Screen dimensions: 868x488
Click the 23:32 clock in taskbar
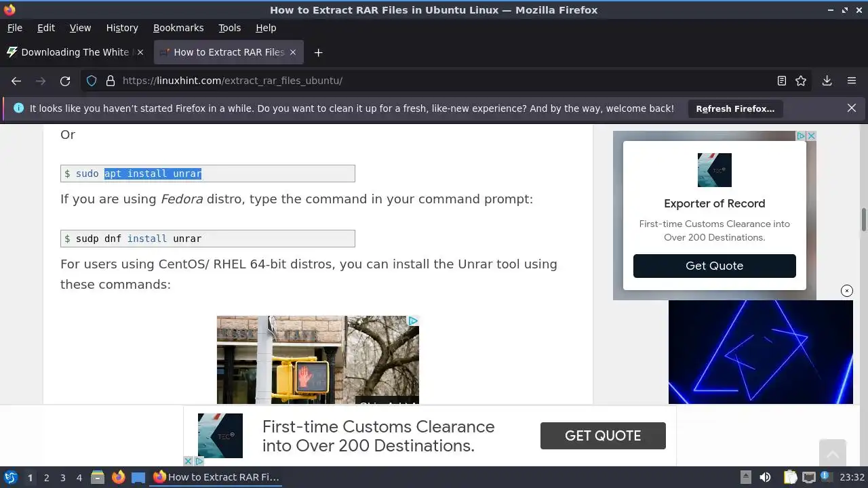click(x=852, y=477)
